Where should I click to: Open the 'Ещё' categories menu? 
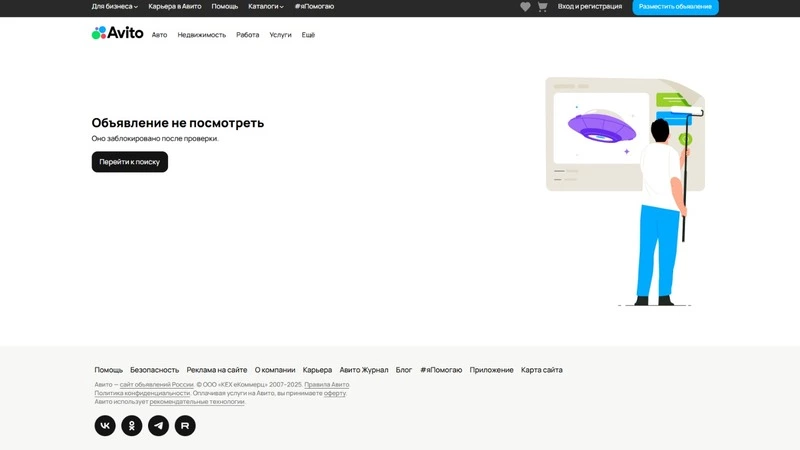point(308,35)
